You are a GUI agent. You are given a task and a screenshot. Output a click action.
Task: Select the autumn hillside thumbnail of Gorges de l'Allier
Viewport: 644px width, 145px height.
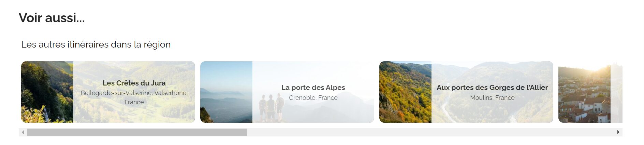[405, 92]
